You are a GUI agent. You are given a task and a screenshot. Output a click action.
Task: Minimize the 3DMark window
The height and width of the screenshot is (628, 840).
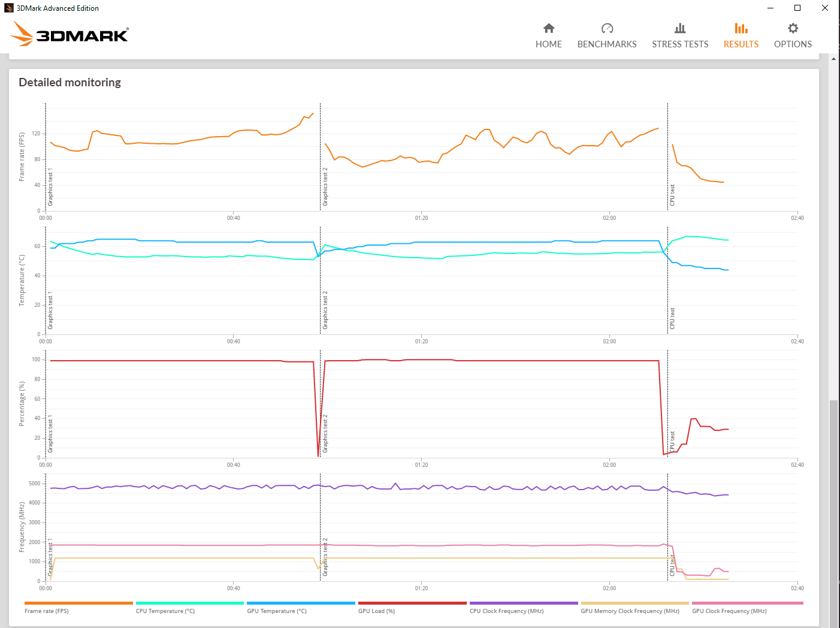(770, 8)
